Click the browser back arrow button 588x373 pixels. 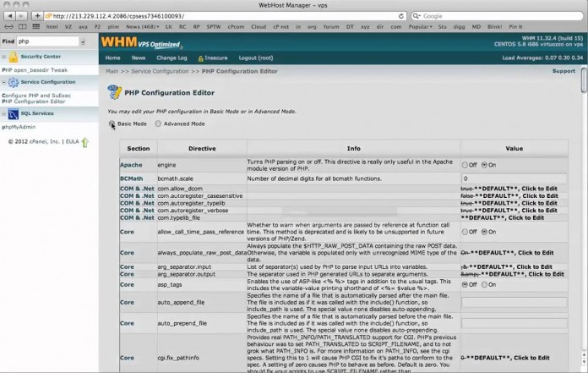point(9,15)
